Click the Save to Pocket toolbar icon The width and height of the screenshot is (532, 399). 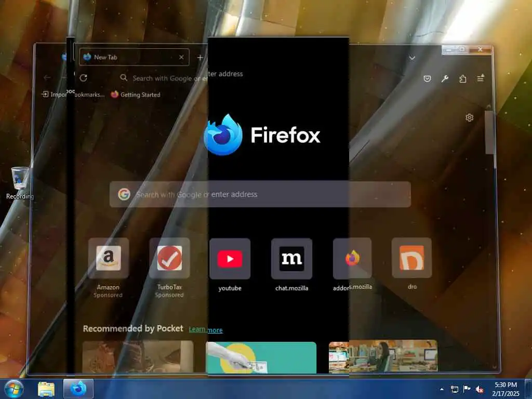click(427, 79)
